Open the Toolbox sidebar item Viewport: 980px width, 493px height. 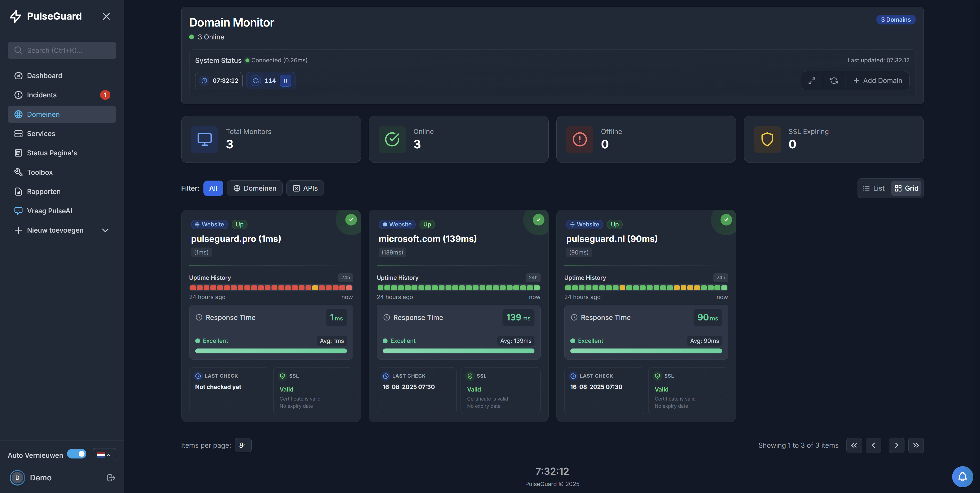62,172
